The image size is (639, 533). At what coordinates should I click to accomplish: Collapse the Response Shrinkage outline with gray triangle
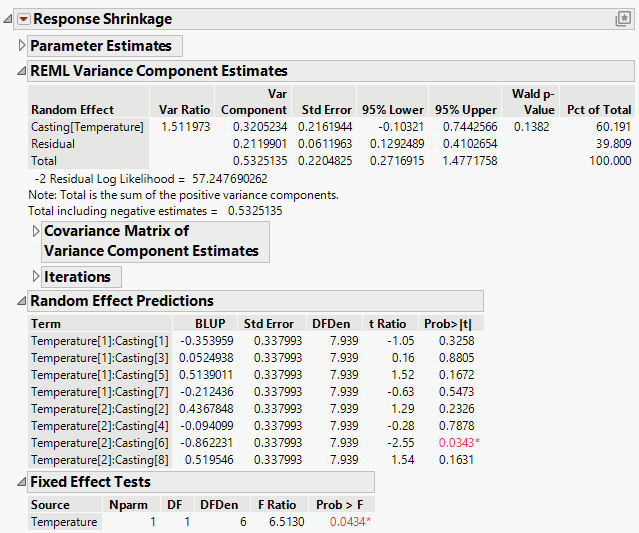[9, 19]
